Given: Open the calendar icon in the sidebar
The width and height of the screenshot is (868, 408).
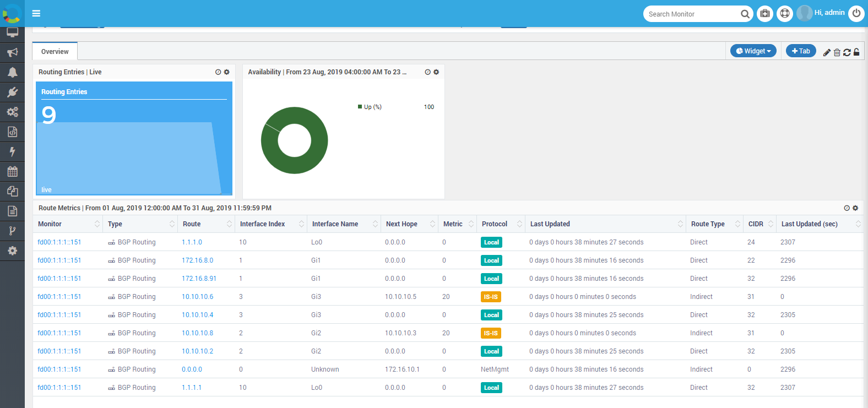Looking at the screenshot, I should tap(12, 171).
